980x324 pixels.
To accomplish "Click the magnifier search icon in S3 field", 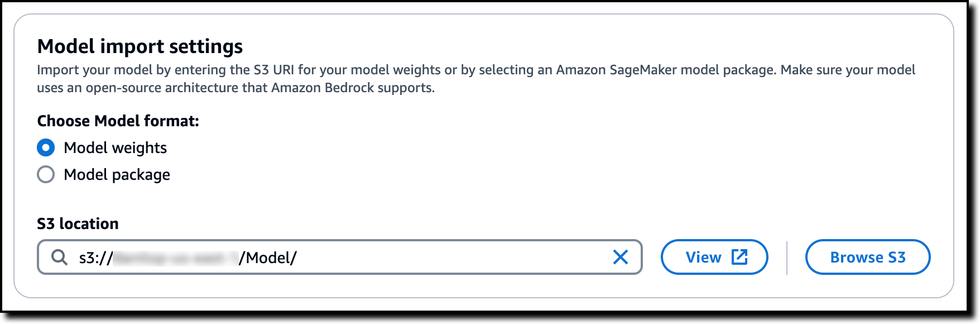I will [x=59, y=258].
